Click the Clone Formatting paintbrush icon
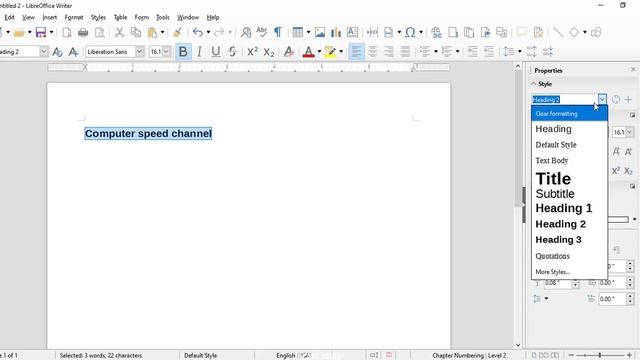The height and width of the screenshot is (360, 640). (177, 32)
